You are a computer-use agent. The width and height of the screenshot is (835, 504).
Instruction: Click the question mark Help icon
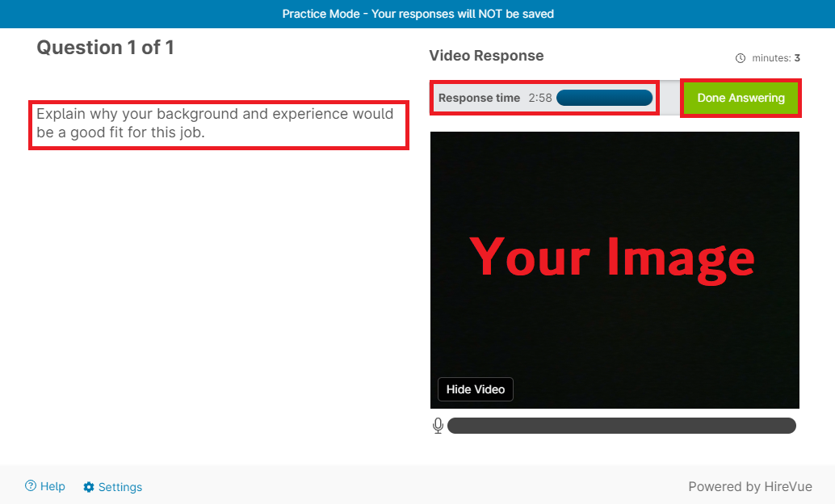pyautogui.click(x=31, y=486)
